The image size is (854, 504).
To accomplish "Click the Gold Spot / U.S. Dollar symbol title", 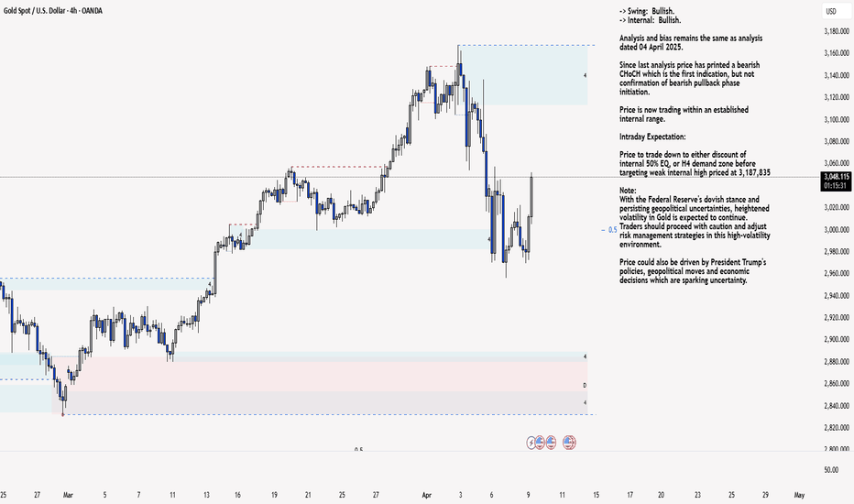I will point(53,10).
